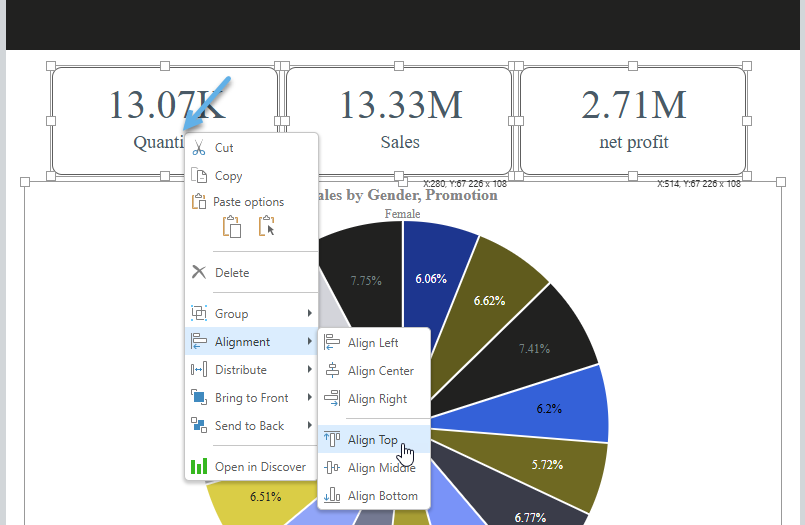Viewport: 805px width, 525px height.
Task: Click the dark gray 6.77% slice
Action: [x=530, y=516]
